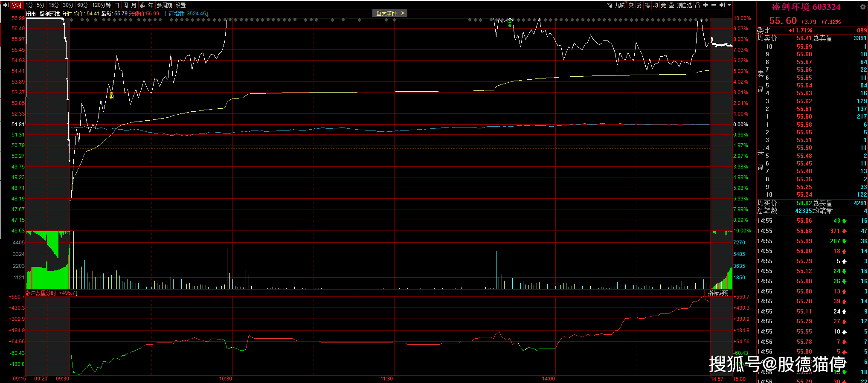868x383 pixels.
Task: Switch to the 30分 period tab
Action: (68, 5)
